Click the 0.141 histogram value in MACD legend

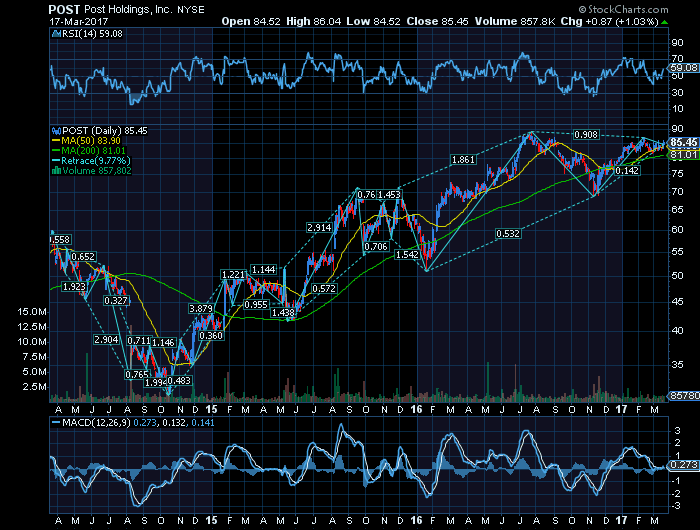[203, 423]
